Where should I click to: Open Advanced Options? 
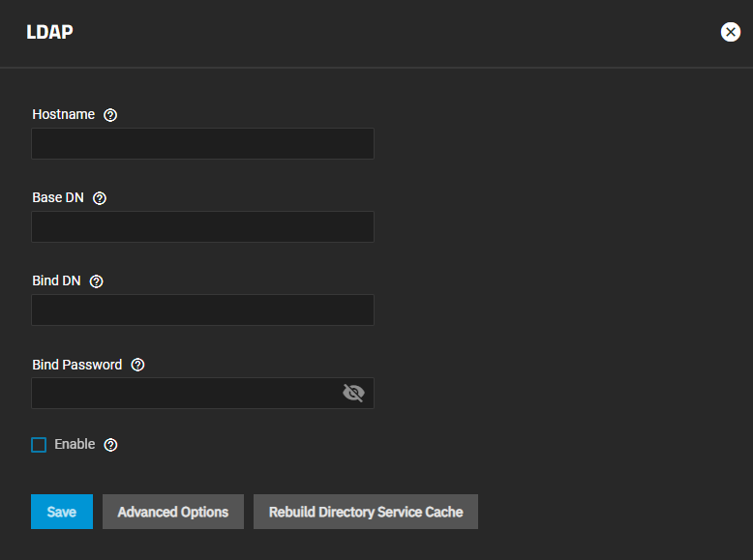click(173, 512)
